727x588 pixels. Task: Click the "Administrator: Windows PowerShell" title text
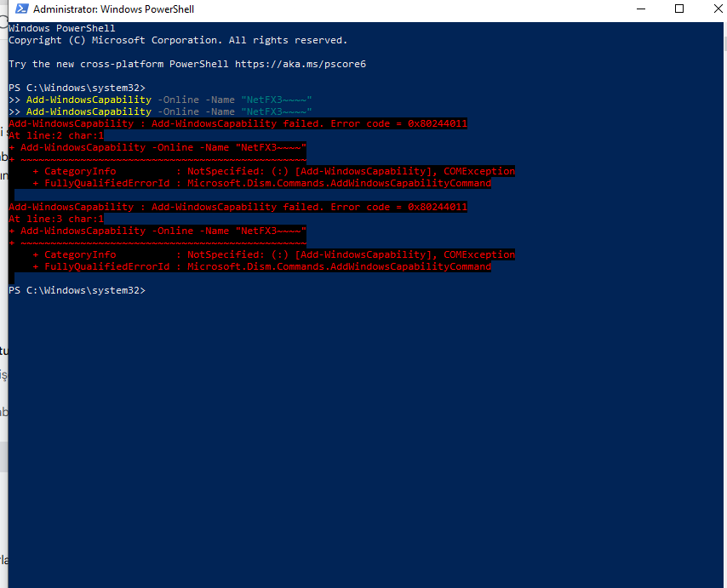(x=113, y=9)
